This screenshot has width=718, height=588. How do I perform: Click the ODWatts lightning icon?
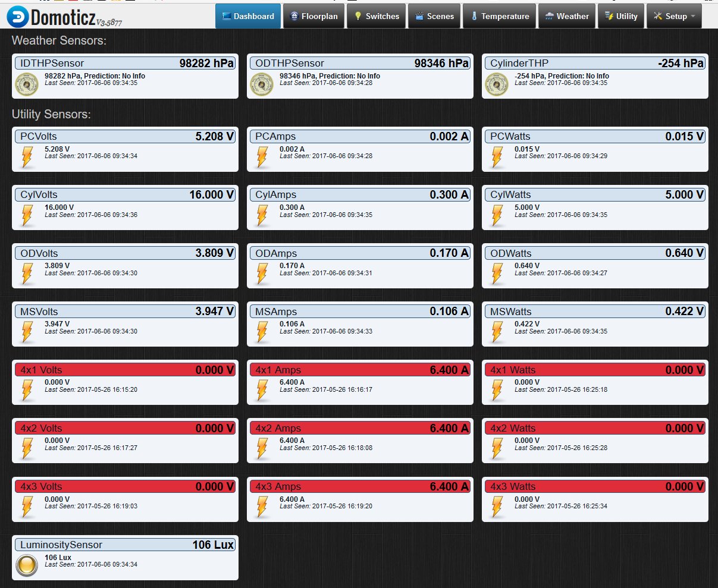(x=497, y=273)
